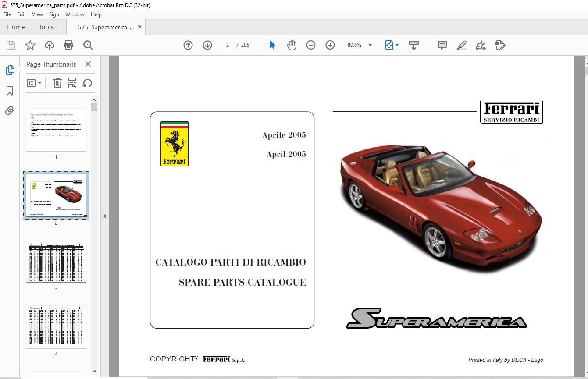Open the View menu

click(x=37, y=14)
